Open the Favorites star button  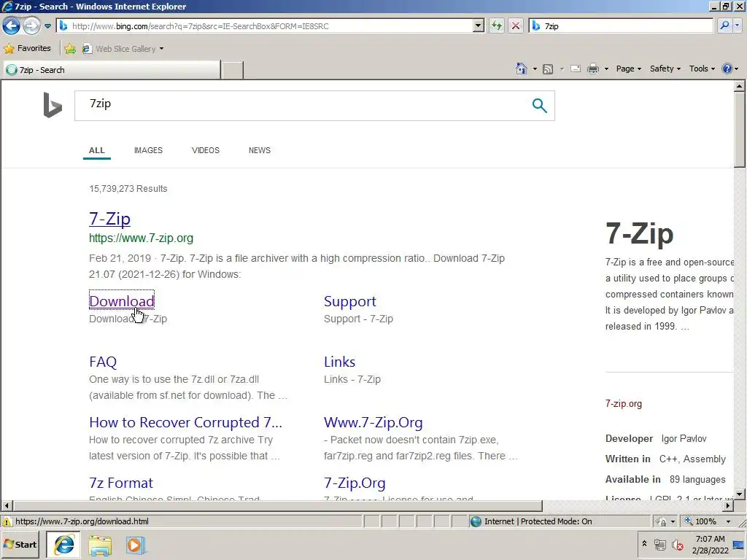[x=27, y=48]
